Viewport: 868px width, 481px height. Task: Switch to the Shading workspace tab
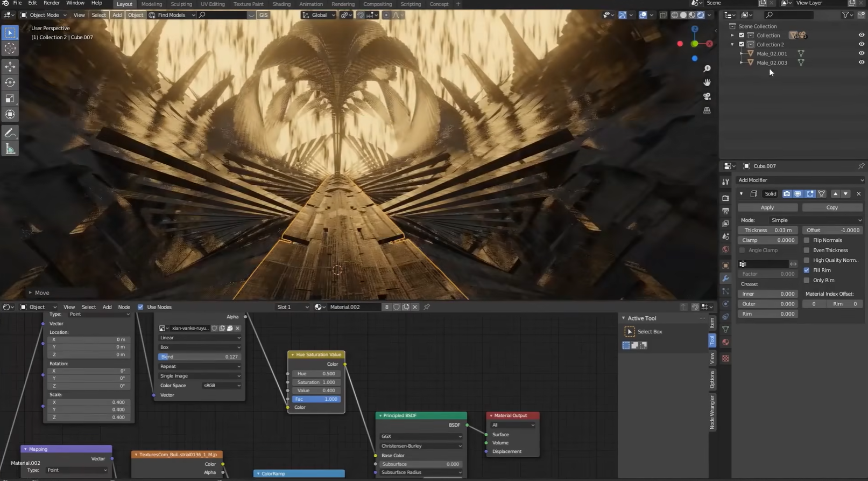[x=281, y=4]
